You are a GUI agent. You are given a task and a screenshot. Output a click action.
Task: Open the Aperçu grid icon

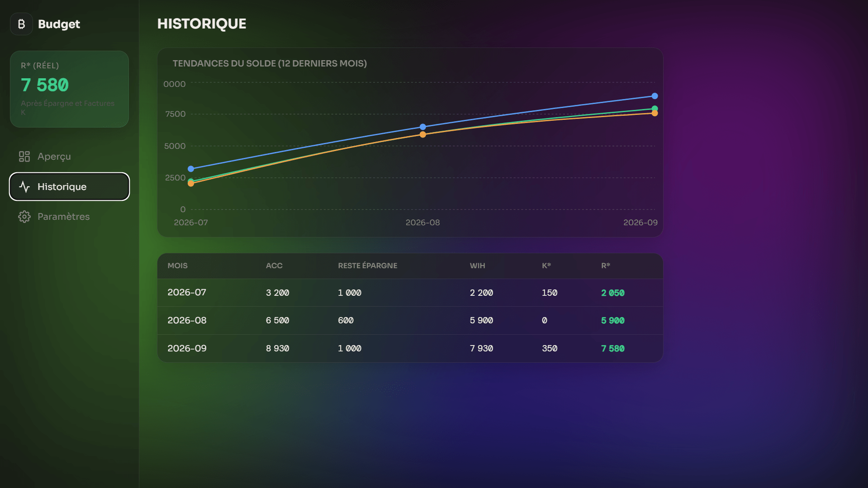point(24,156)
